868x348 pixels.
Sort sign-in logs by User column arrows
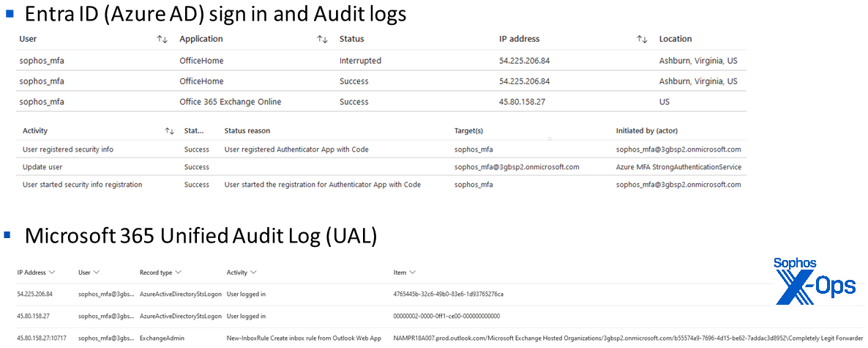coord(162,40)
